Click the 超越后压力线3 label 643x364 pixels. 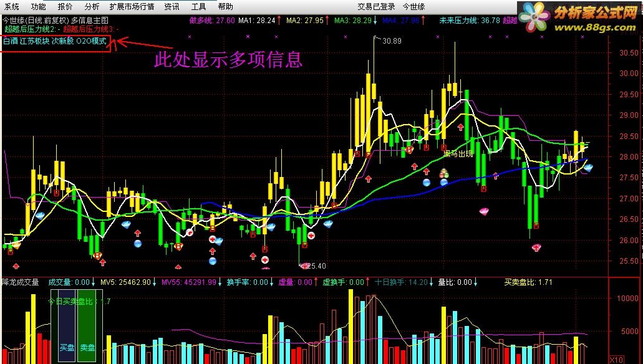coord(91,29)
